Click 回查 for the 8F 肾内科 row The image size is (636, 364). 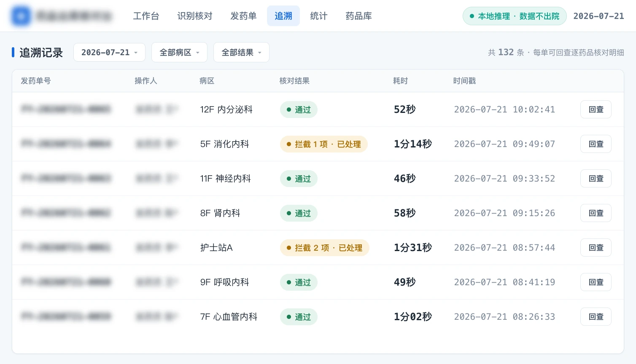[x=596, y=213]
